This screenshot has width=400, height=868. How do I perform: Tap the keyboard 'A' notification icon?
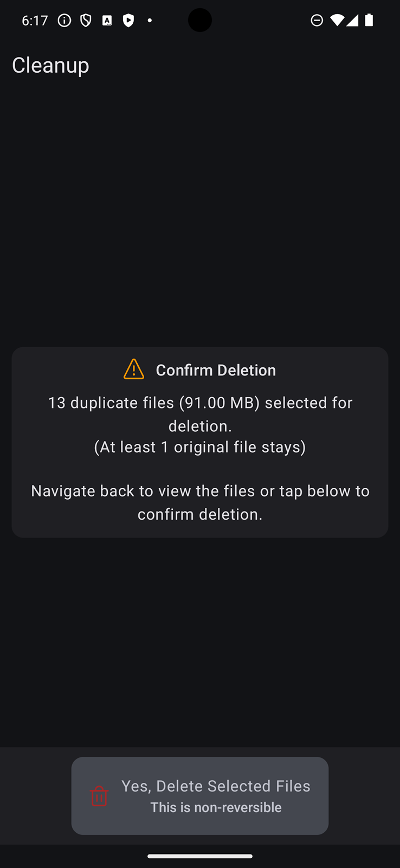[107, 21]
